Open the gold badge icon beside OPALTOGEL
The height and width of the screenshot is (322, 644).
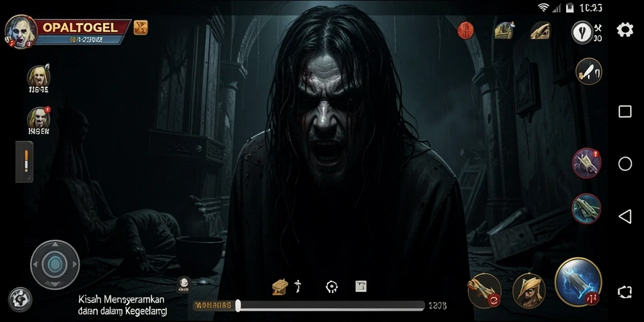pyautogui.click(x=141, y=27)
